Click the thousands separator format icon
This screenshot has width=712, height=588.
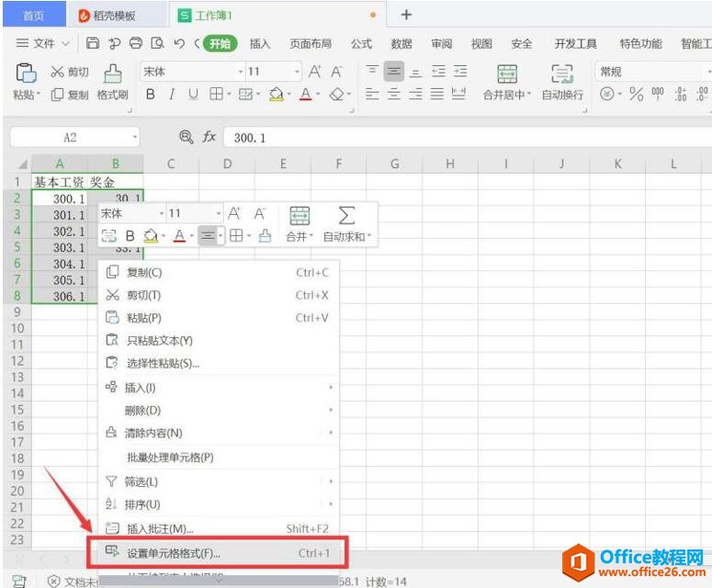(658, 94)
